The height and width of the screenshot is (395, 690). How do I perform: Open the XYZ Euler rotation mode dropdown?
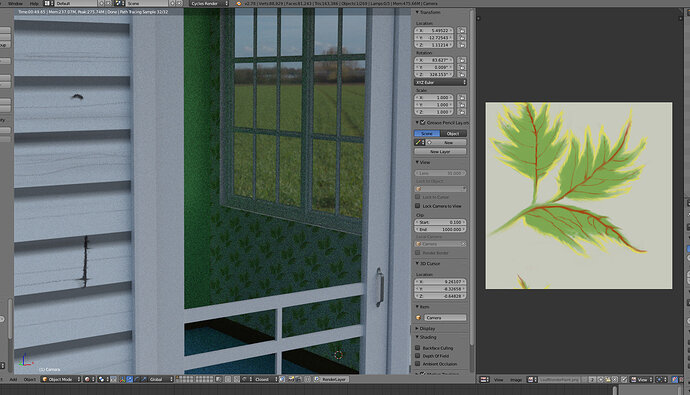[x=440, y=82]
